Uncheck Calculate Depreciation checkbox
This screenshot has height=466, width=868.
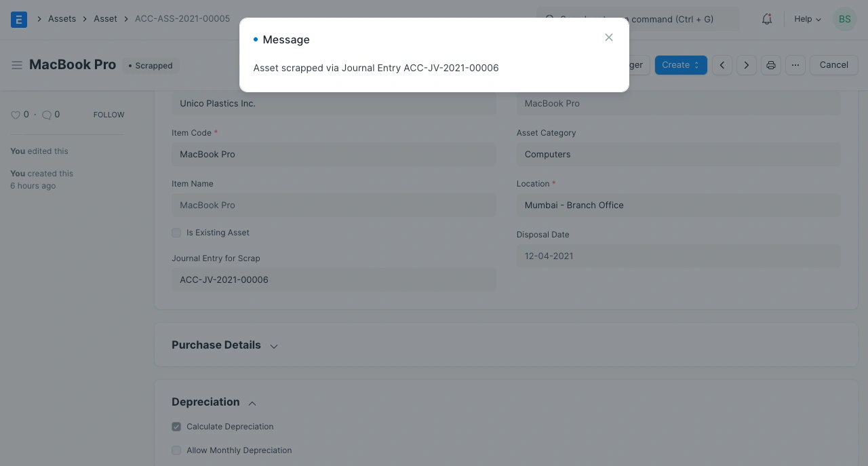pyautogui.click(x=176, y=427)
